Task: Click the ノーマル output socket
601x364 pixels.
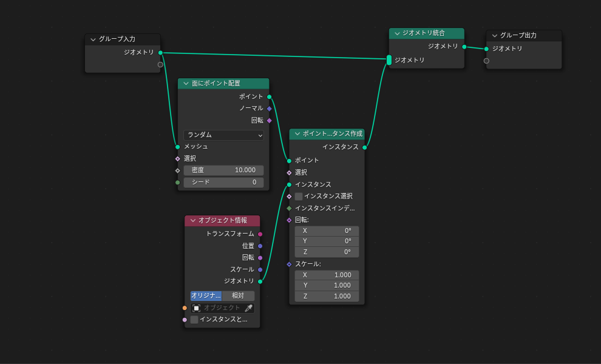Action: [x=269, y=109]
